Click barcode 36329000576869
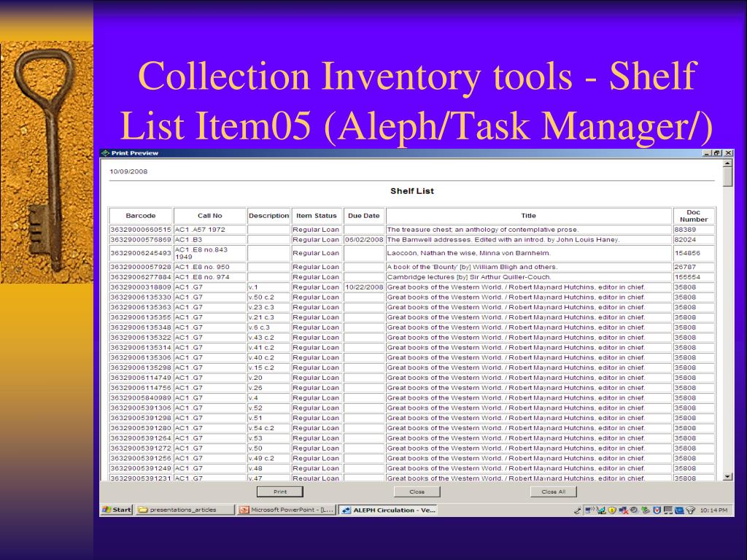This screenshot has width=747, height=560. tap(141, 239)
